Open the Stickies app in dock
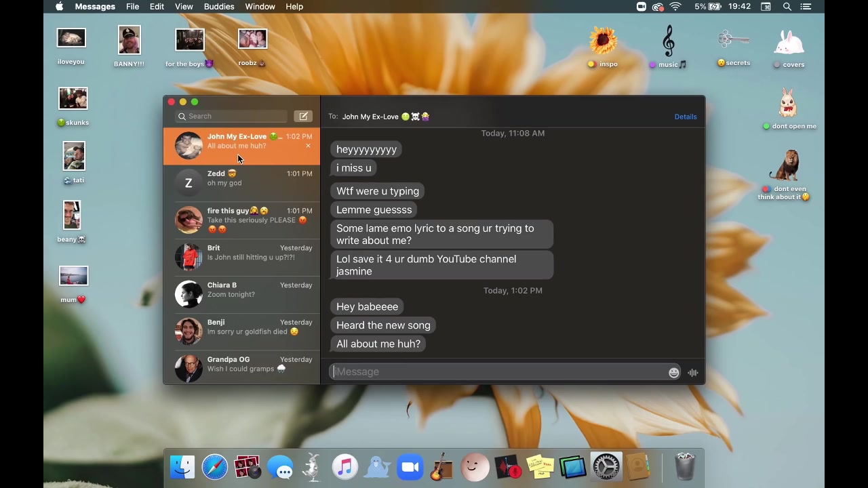Viewport: 868px width, 488px height. pyautogui.click(x=540, y=468)
